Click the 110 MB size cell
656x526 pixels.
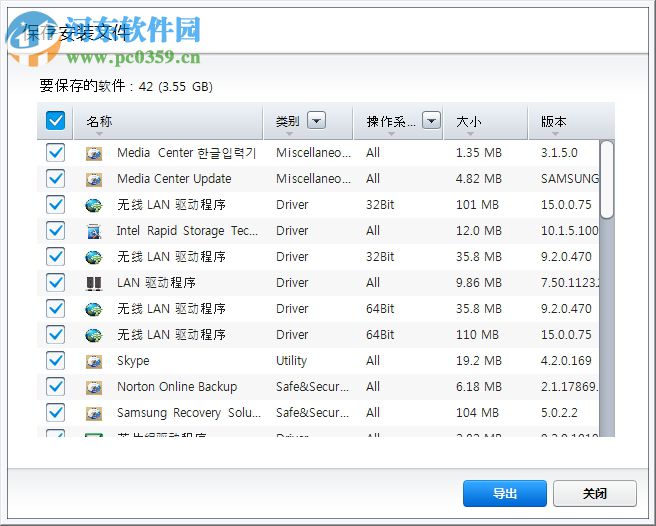tap(477, 334)
